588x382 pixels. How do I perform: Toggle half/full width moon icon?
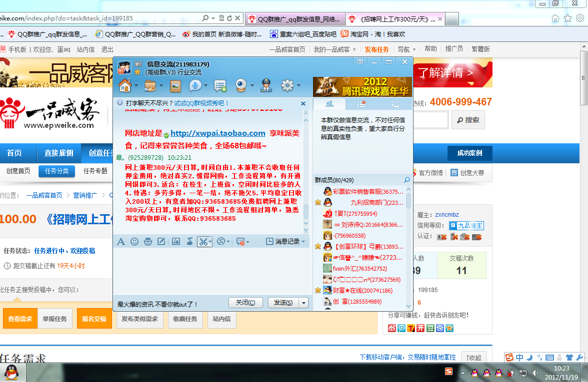tap(529, 358)
